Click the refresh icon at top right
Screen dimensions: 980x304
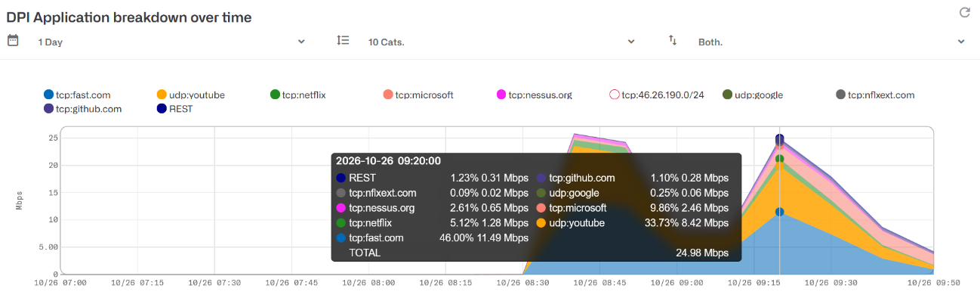pos(964,12)
